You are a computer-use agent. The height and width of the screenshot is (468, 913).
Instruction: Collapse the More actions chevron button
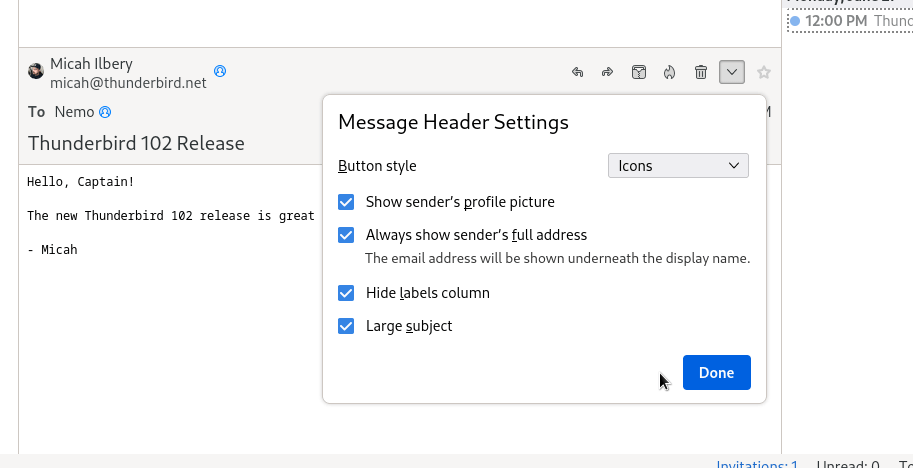(x=732, y=72)
